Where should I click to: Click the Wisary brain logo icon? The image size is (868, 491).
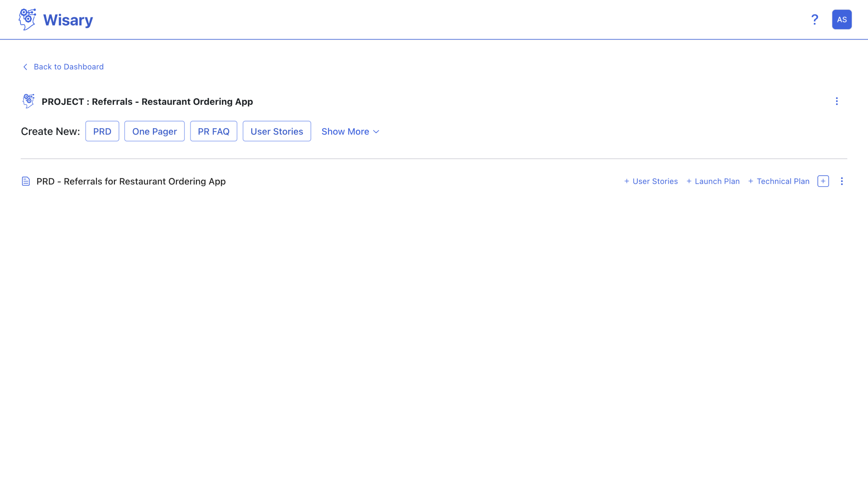[x=27, y=19]
